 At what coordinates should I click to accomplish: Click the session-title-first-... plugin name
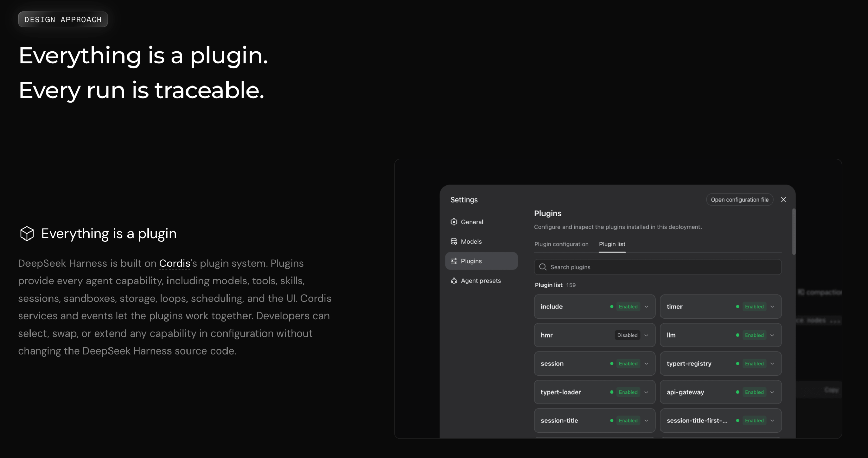point(697,421)
